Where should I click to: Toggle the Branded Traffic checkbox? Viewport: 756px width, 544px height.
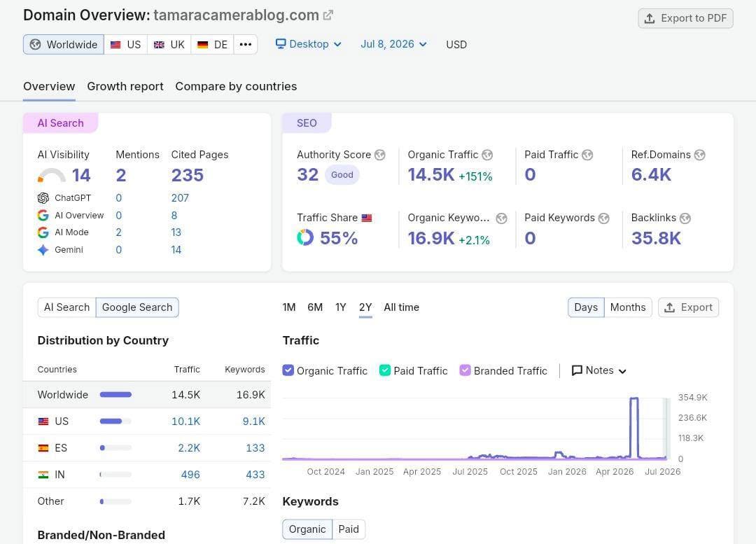pos(465,370)
